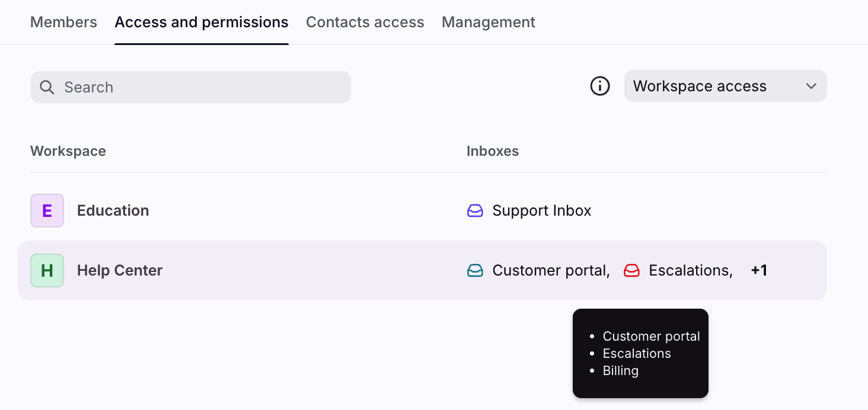
Task: Focus the Search input field
Action: [x=202, y=87]
